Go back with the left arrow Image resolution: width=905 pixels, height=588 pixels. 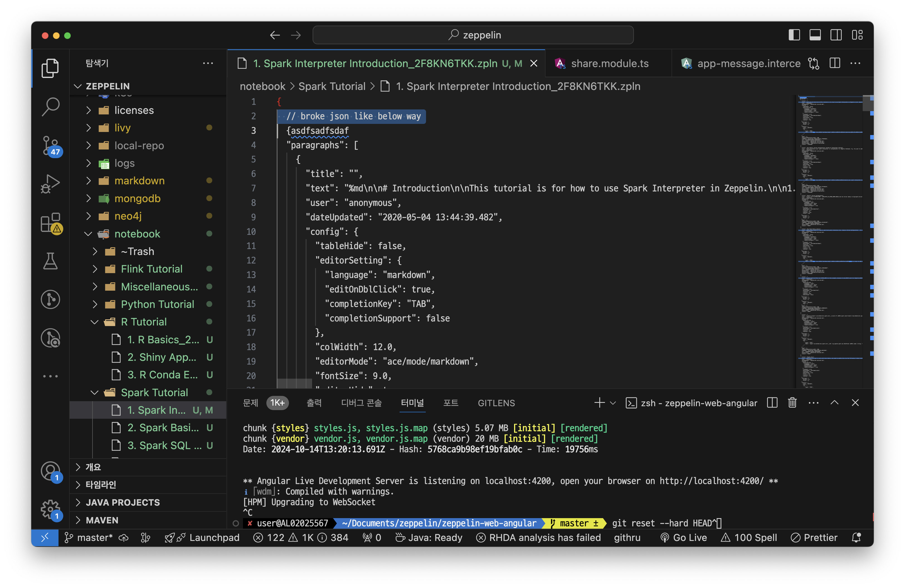click(275, 35)
